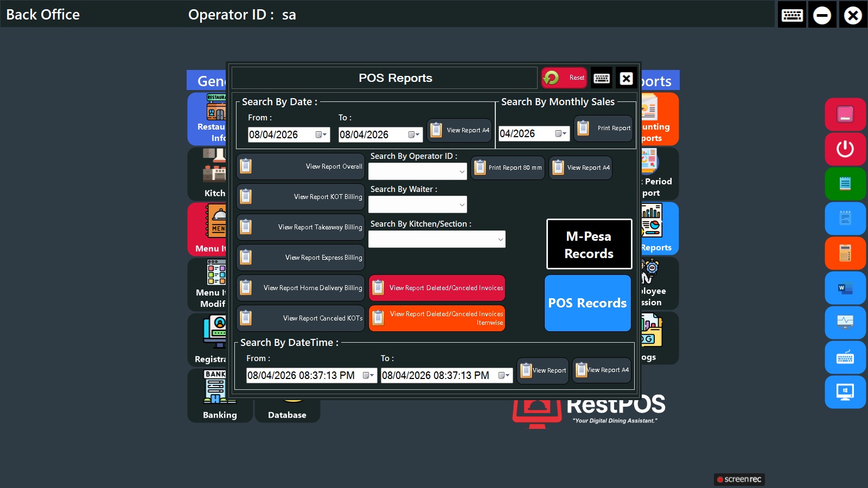
Task: Open View Report Deleted/Canceled Invoices (red)
Action: coord(437,288)
